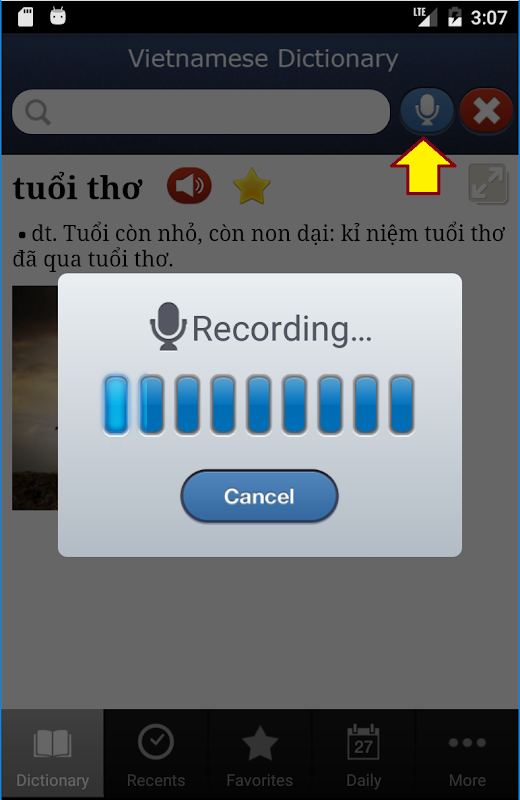
Task: Open the partially hidden image thumbnail
Action: point(35,397)
